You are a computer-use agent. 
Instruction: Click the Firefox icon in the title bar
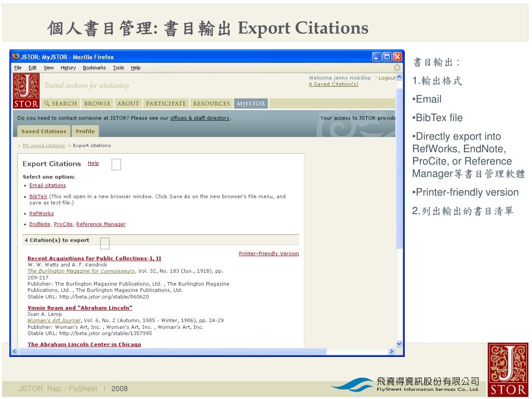pos(16,56)
